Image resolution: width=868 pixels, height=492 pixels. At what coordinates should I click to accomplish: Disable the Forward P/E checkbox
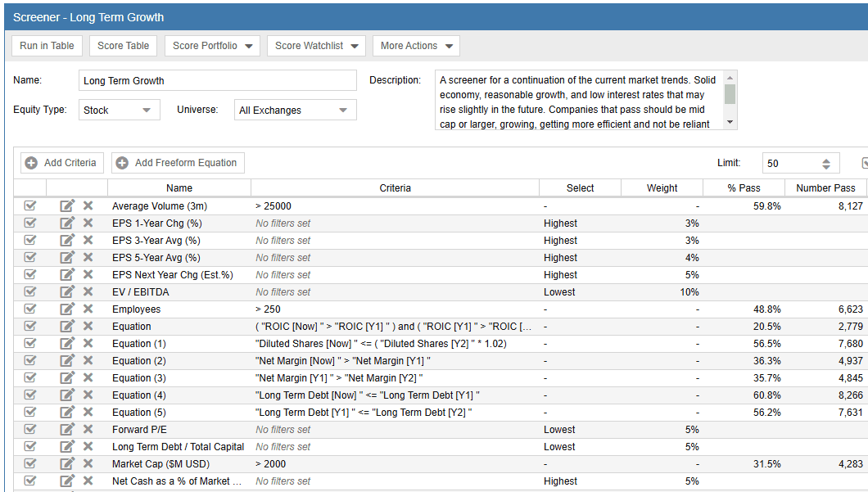(30, 429)
